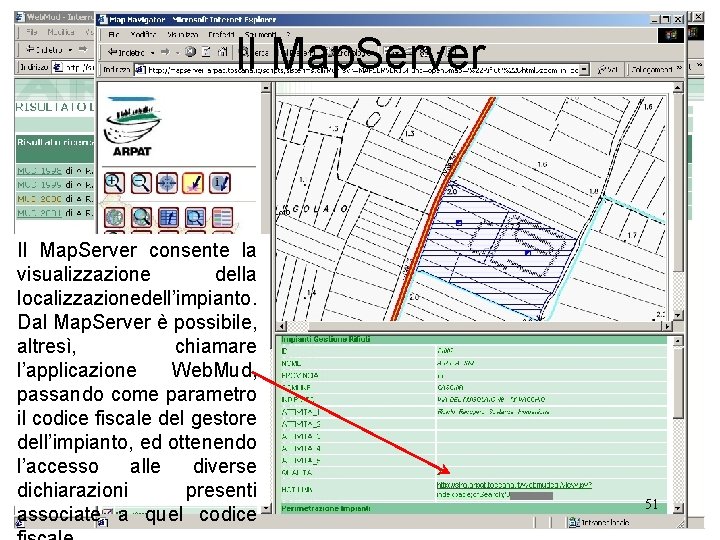Viewport: 720px width, 540px height.
Task: Open the first MUD 1998 result link in WebMud window
Action: point(39,171)
